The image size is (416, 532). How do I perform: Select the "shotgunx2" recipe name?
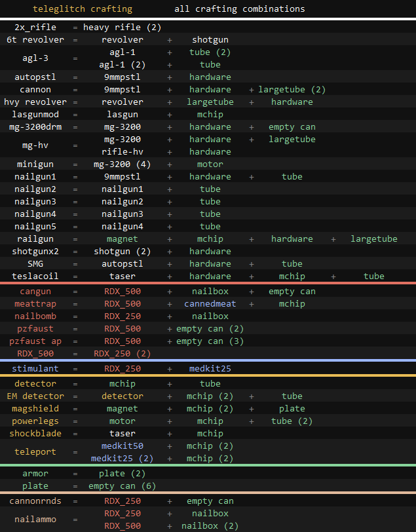[35, 252]
